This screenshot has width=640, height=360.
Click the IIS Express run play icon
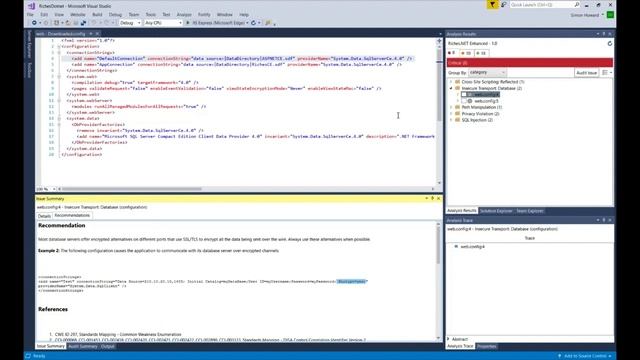point(188,23)
